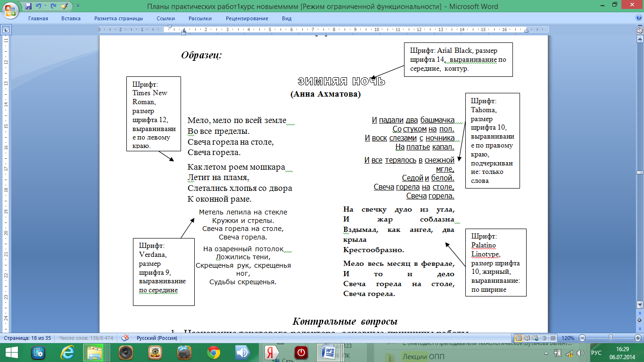Open the clock showing 16:29

(x=622, y=353)
